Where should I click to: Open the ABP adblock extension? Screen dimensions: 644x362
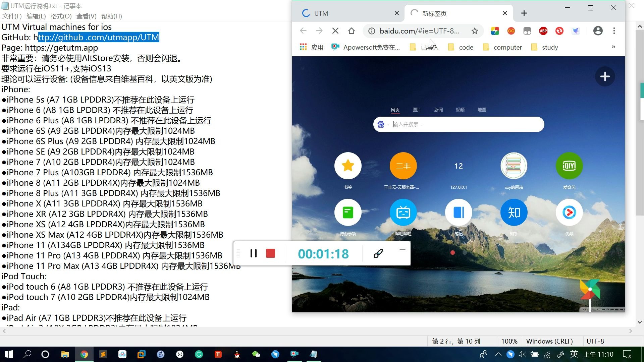[x=543, y=31]
